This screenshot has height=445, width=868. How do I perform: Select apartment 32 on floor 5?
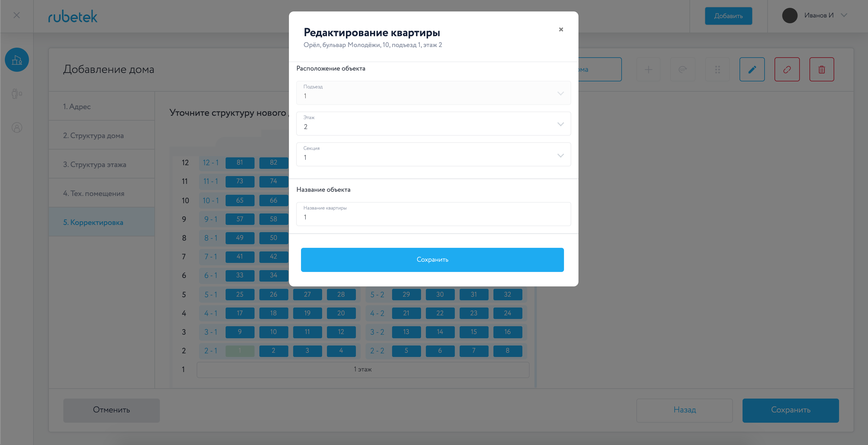tap(508, 295)
